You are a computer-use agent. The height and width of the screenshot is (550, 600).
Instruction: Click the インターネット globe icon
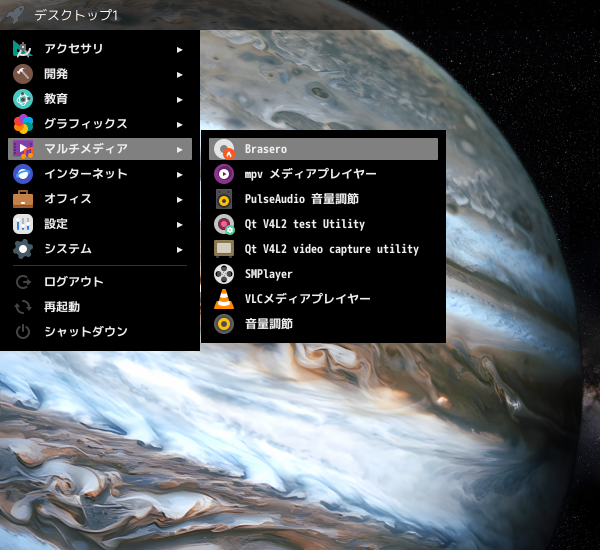coord(23,174)
